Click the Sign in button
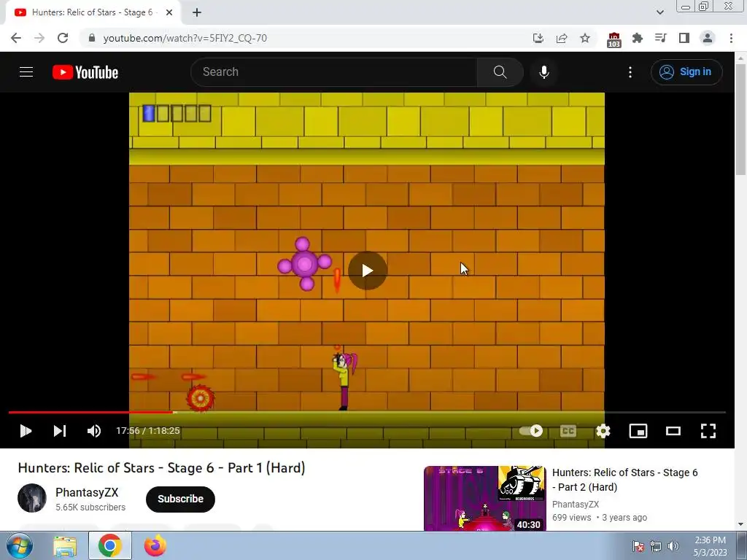The height and width of the screenshot is (560, 747). coord(686,72)
